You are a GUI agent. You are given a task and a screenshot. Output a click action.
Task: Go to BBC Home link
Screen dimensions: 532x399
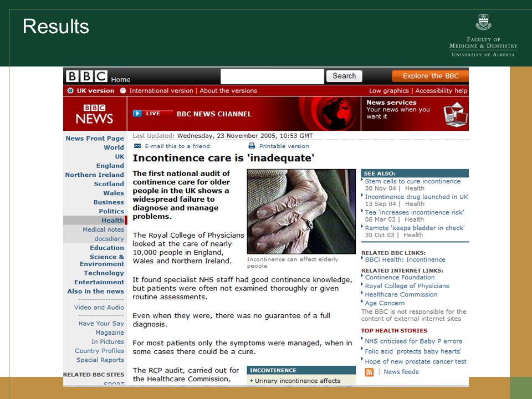point(120,79)
